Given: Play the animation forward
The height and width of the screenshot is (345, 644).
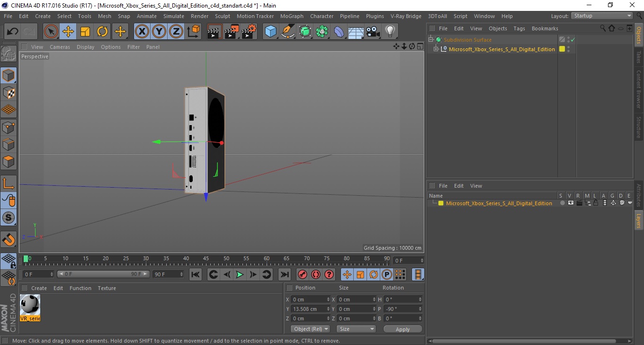Looking at the screenshot, I should [x=240, y=274].
